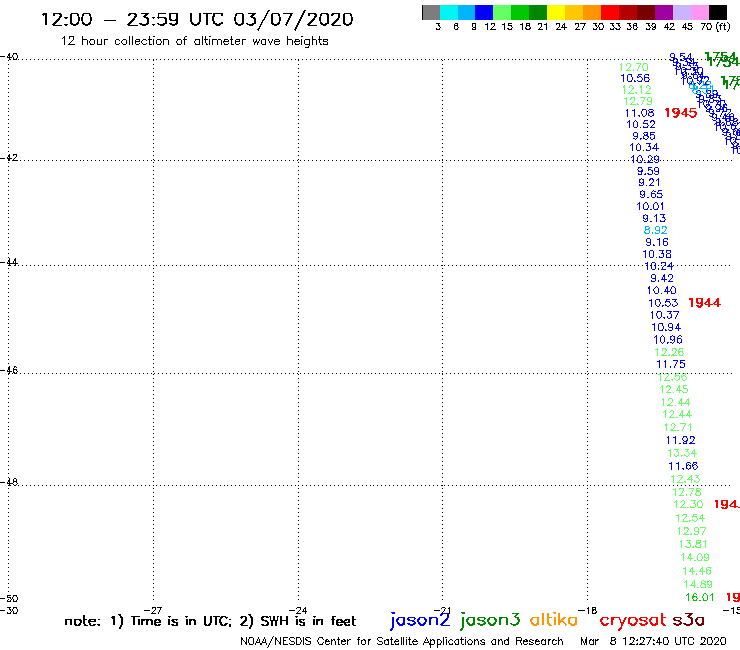Click the 11.92 wave height value
Image resolution: width=740 pixels, height=650 pixels.
point(681,440)
